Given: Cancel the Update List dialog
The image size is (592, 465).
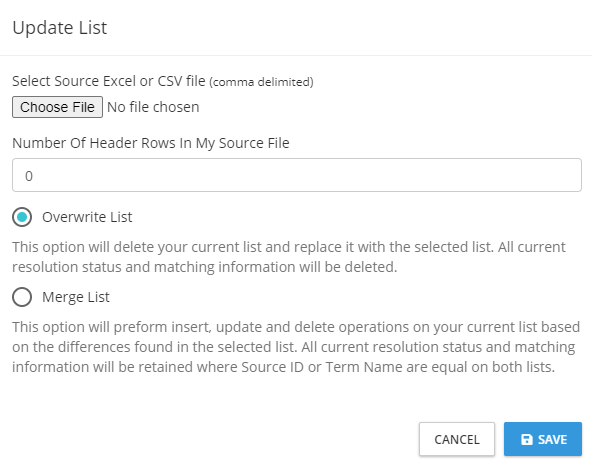Looking at the screenshot, I should click(x=457, y=439).
